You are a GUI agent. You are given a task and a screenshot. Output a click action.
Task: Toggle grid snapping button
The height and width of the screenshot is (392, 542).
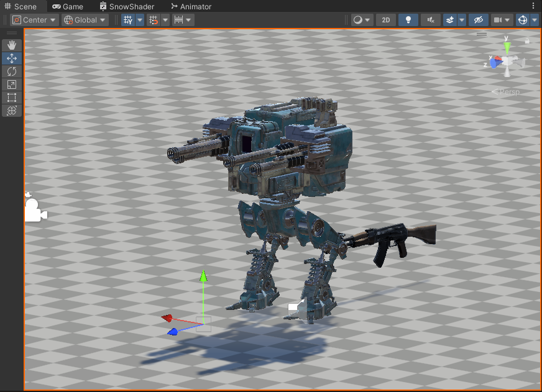click(154, 20)
